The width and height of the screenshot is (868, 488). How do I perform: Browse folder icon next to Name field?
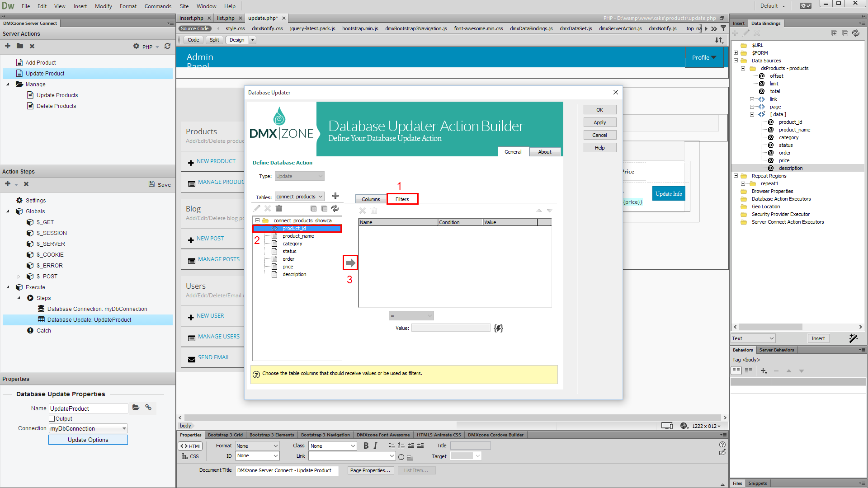pyautogui.click(x=136, y=408)
